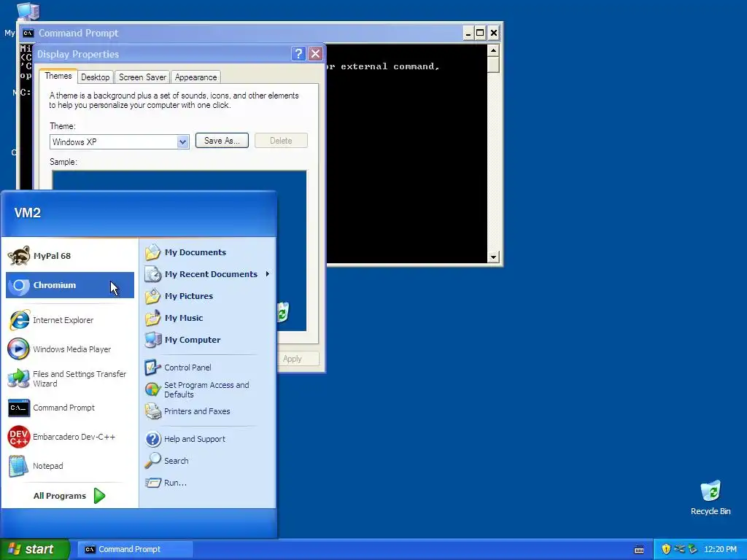Screen dimensions: 747x560
Task: Click the Apply button in Display Properties
Action: [298, 359]
